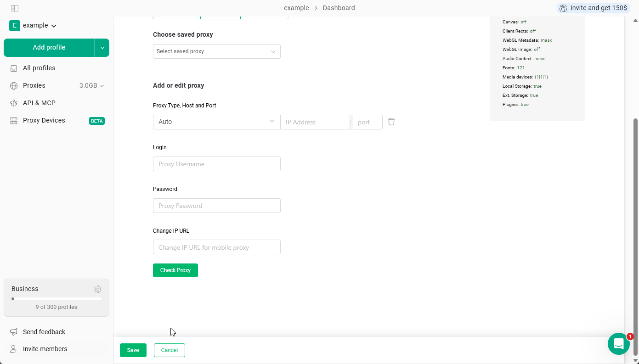Toggle the sidebar collapse icon
This screenshot has height=364, width=639.
[x=14, y=8]
